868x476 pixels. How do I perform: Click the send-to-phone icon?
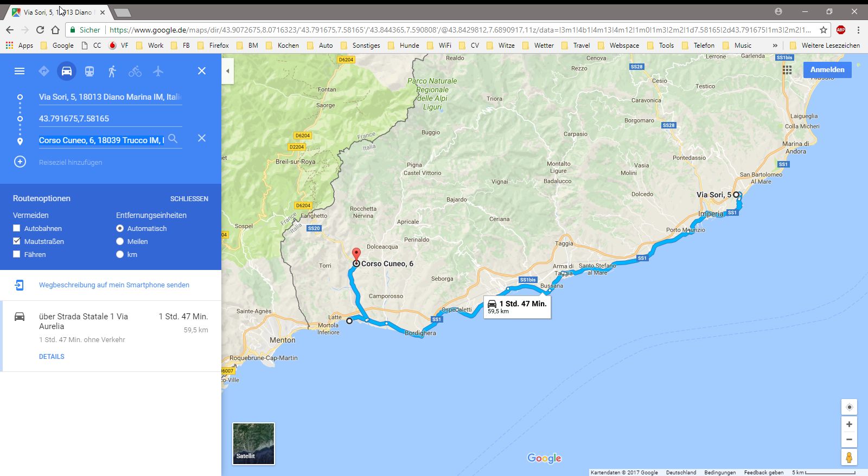pyautogui.click(x=19, y=285)
